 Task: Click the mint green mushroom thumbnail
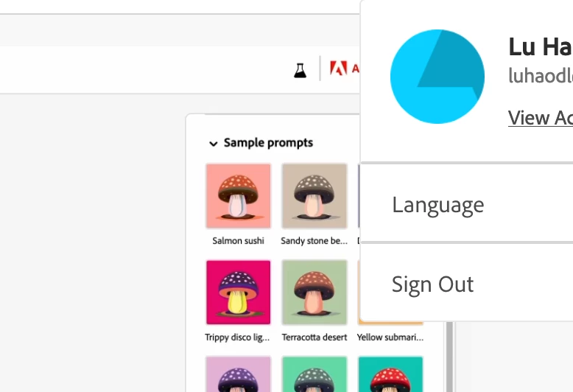314,374
